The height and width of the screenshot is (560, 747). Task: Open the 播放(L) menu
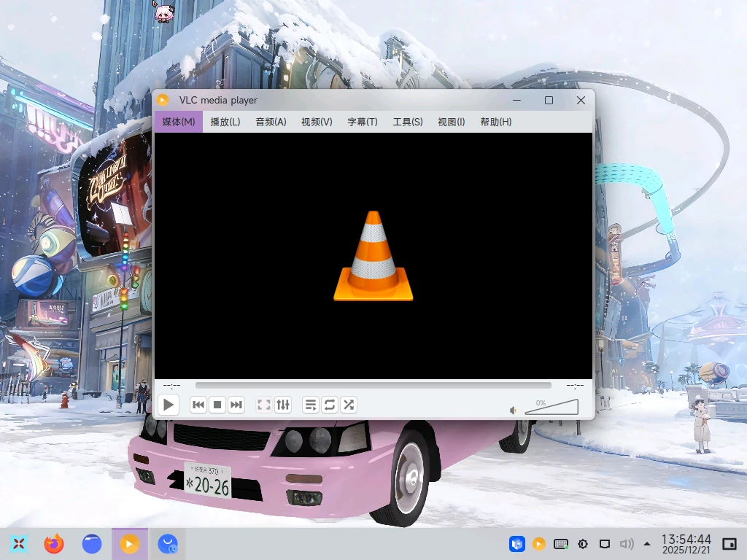[x=225, y=122]
